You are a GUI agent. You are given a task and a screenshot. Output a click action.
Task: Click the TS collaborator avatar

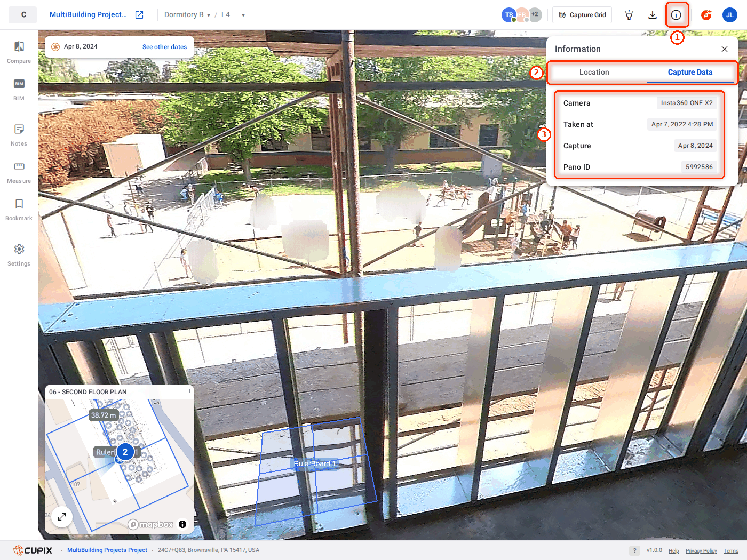(508, 15)
